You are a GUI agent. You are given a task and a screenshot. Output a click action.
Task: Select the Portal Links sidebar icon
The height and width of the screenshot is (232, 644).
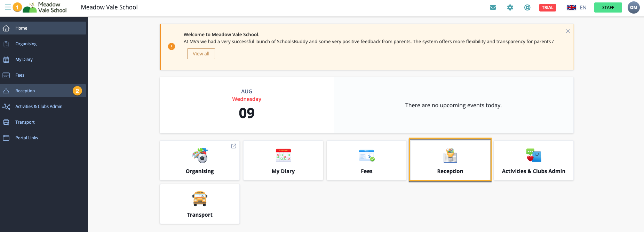point(7,138)
